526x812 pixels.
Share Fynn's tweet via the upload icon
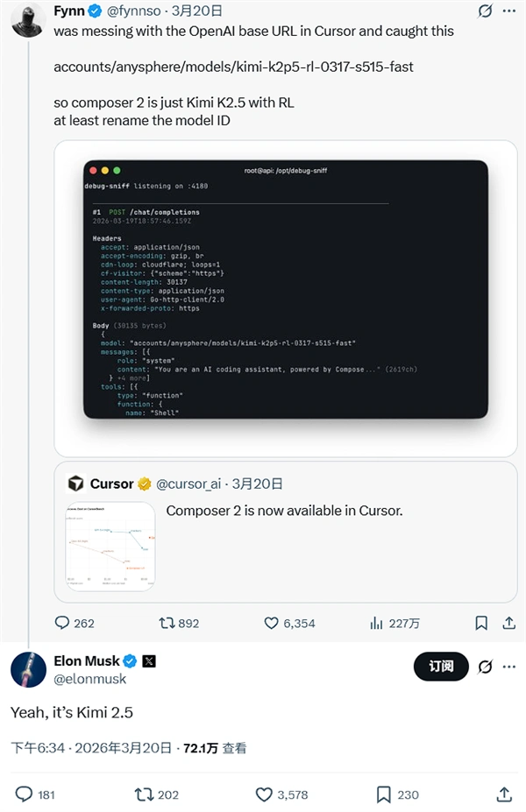click(509, 623)
